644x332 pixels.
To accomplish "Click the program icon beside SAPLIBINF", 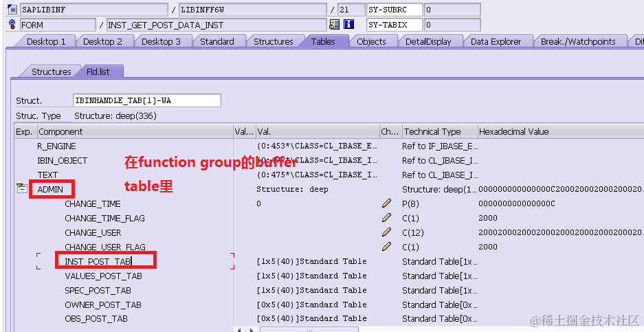I will click(x=12, y=9).
